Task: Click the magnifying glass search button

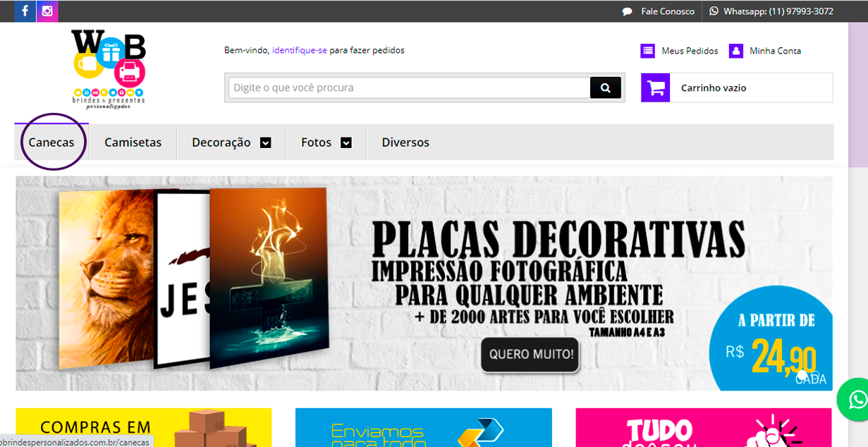Action: point(605,88)
